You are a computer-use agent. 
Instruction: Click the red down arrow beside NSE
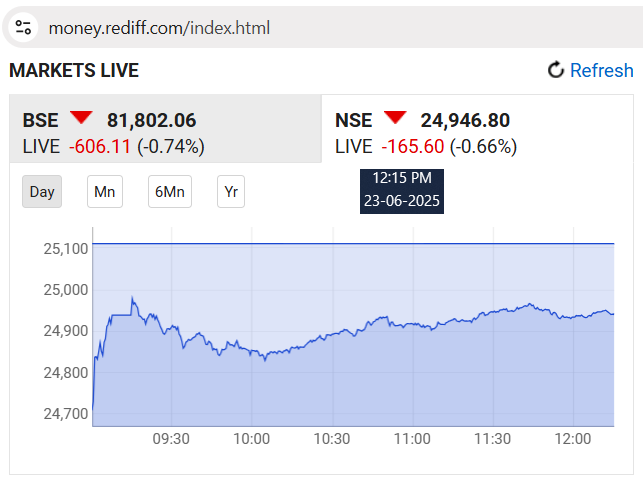pos(395,117)
